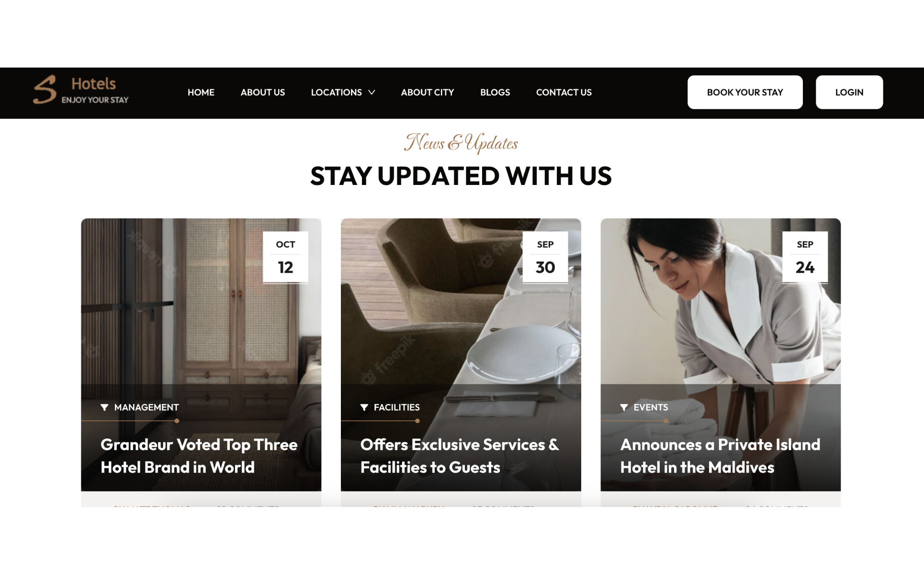Image resolution: width=924 pixels, height=575 pixels.
Task: Go to the HOME page
Action: pyautogui.click(x=201, y=92)
